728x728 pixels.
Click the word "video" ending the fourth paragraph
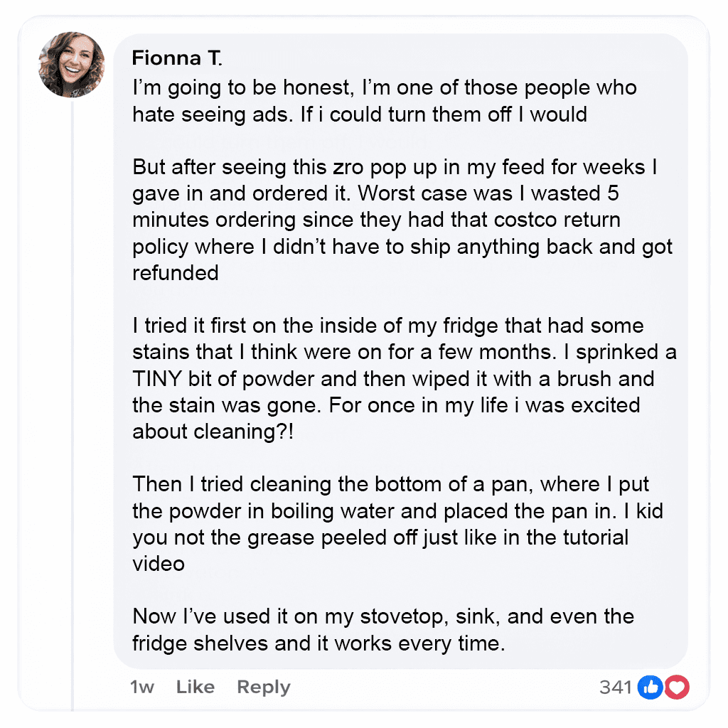tap(159, 563)
